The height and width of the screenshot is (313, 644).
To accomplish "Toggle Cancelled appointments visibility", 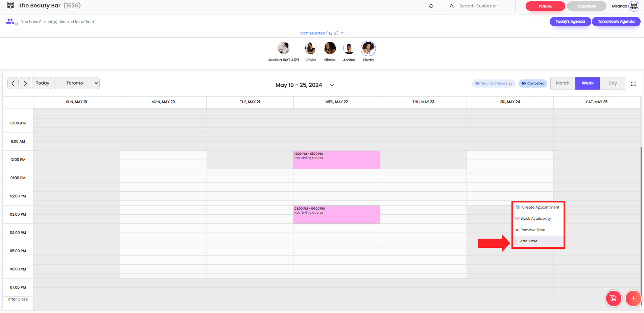I will [x=533, y=83].
